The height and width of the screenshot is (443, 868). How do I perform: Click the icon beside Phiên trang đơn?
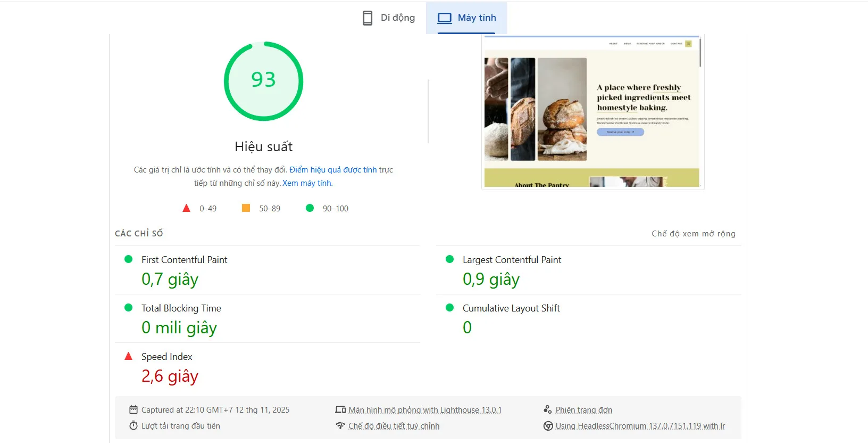point(548,409)
